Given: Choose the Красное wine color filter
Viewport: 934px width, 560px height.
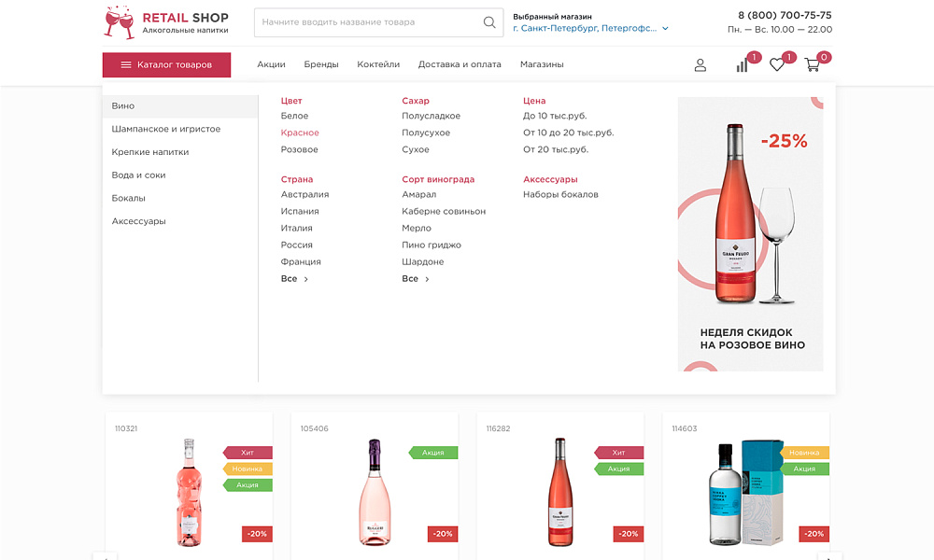Looking at the screenshot, I should (300, 133).
